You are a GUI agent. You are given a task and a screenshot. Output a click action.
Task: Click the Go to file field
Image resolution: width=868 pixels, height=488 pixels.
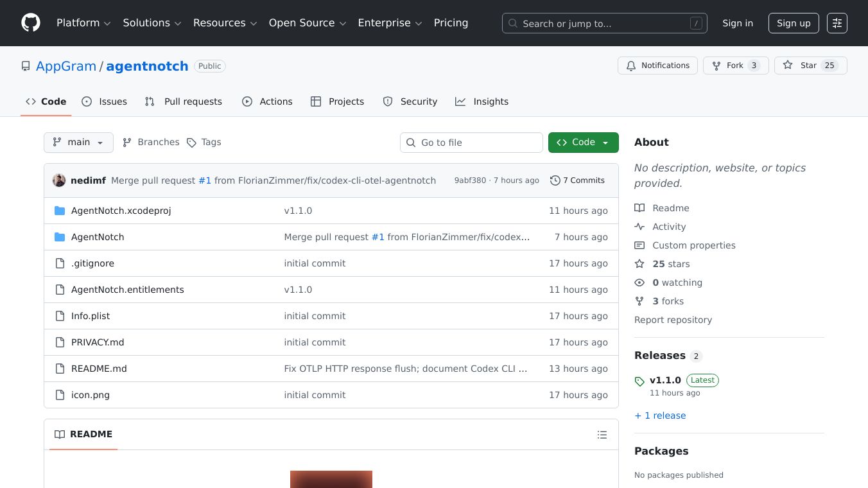pyautogui.click(x=471, y=143)
